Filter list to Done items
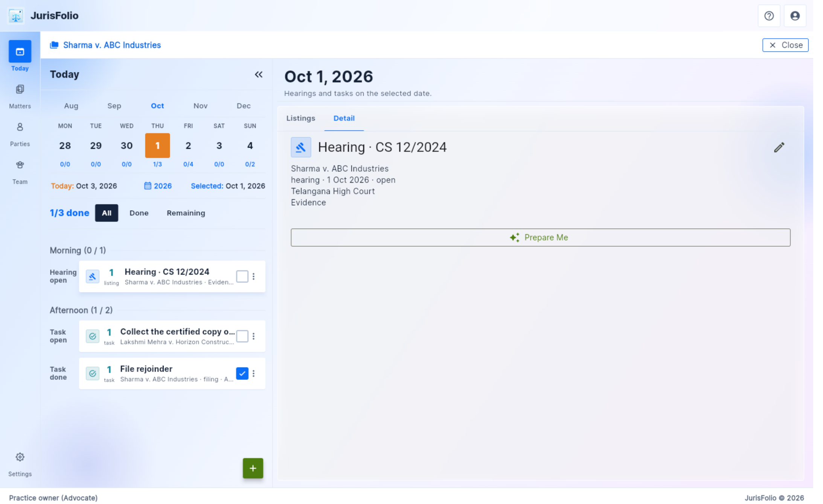Viewport: 823px width, 504px height. 139,213
